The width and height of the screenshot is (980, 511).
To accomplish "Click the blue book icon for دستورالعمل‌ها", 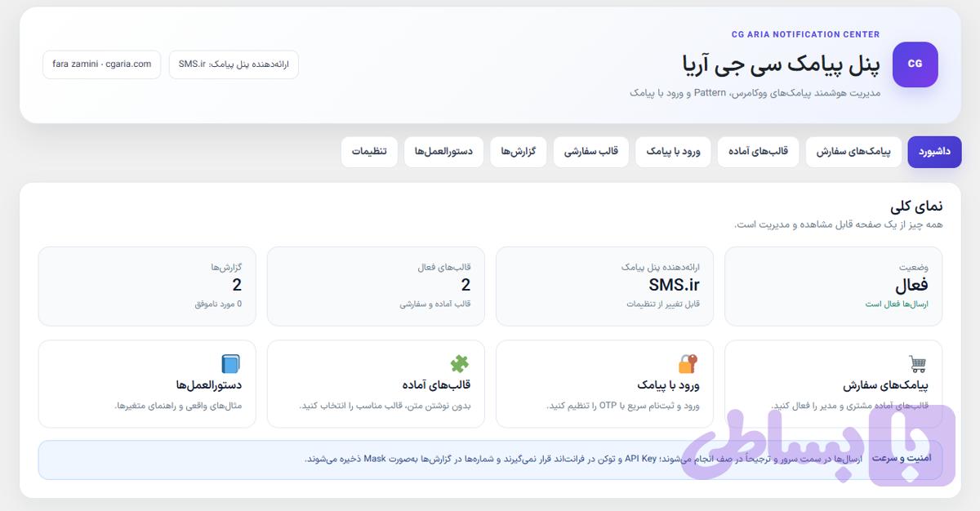I will (x=232, y=364).
